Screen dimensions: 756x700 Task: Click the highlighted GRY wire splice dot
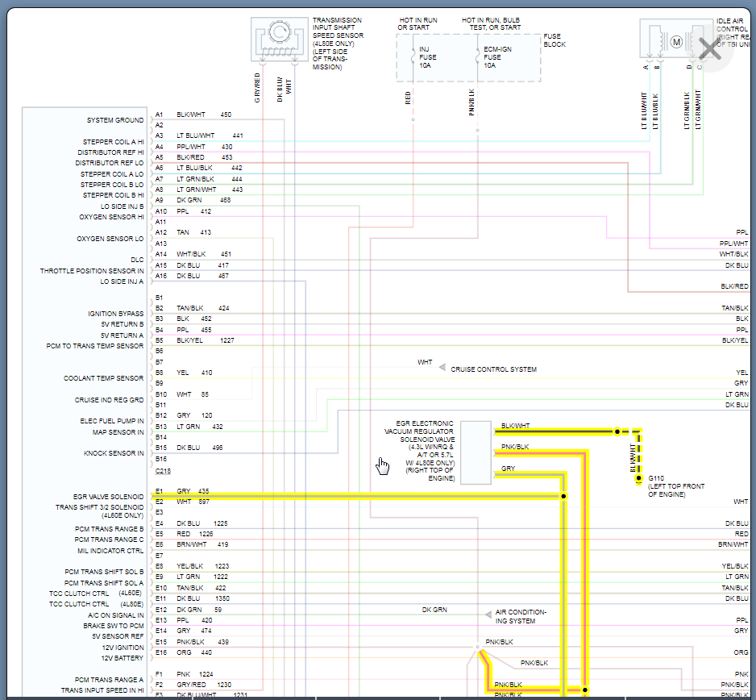pyautogui.click(x=563, y=496)
